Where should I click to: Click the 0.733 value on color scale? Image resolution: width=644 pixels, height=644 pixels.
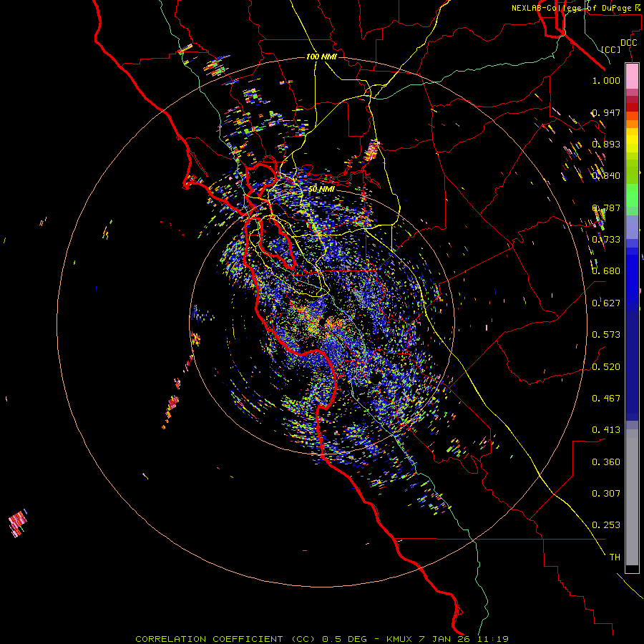click(606, 240)
